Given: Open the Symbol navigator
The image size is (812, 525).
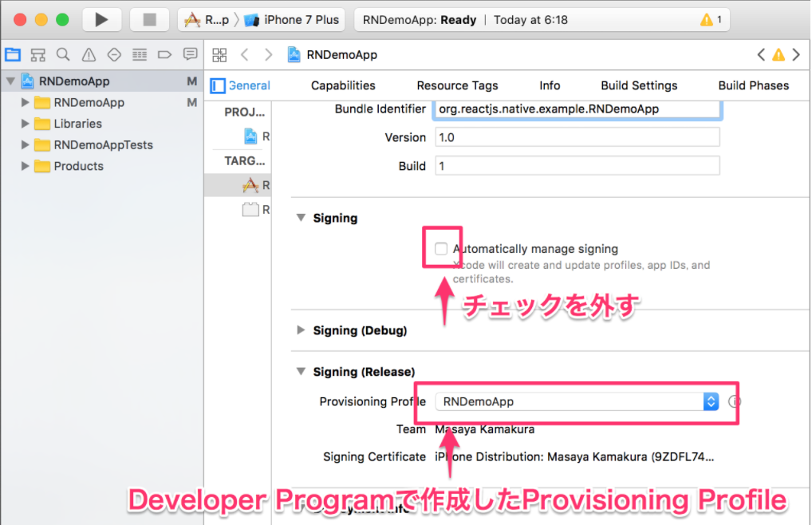Looking at the screenshot, I should (37, 54).
